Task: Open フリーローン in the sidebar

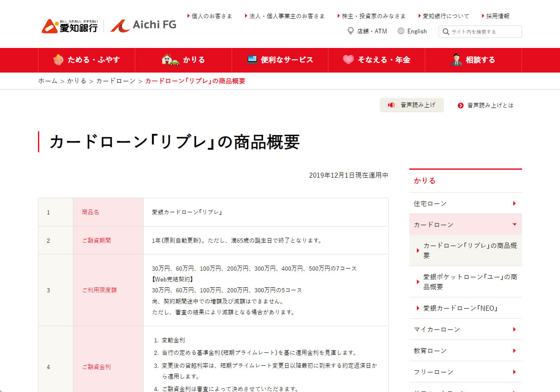Action: [466, 372]
